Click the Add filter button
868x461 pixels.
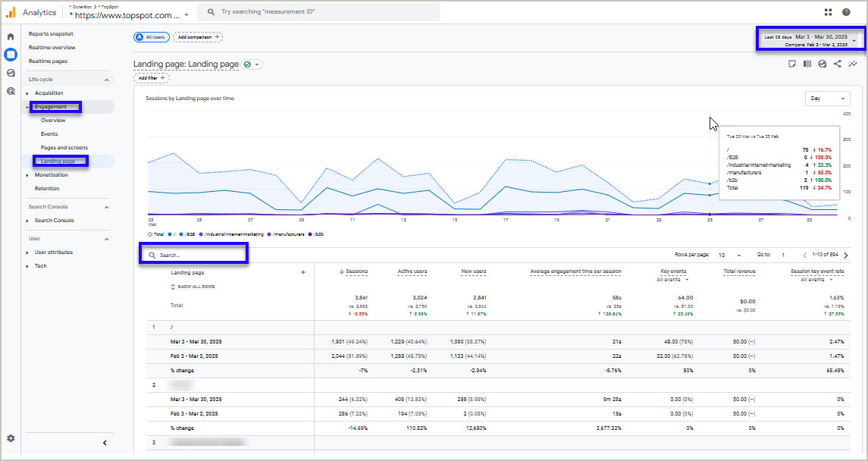pyautogui.click(x=150, y=77)
